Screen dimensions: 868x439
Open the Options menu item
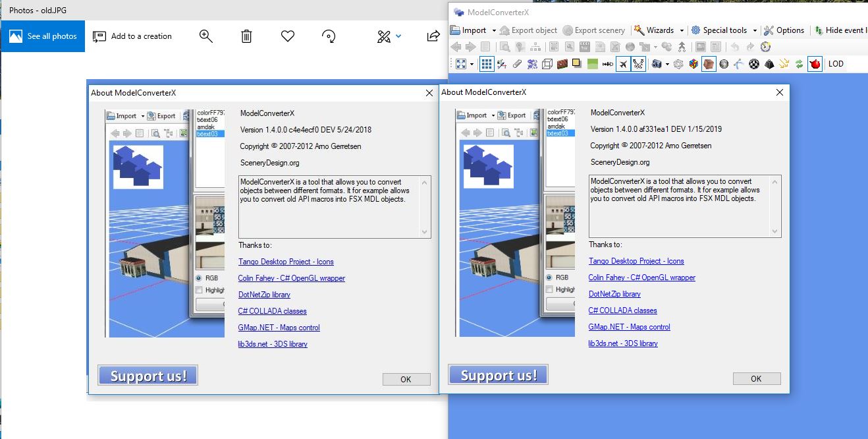[x=784, y=30]
